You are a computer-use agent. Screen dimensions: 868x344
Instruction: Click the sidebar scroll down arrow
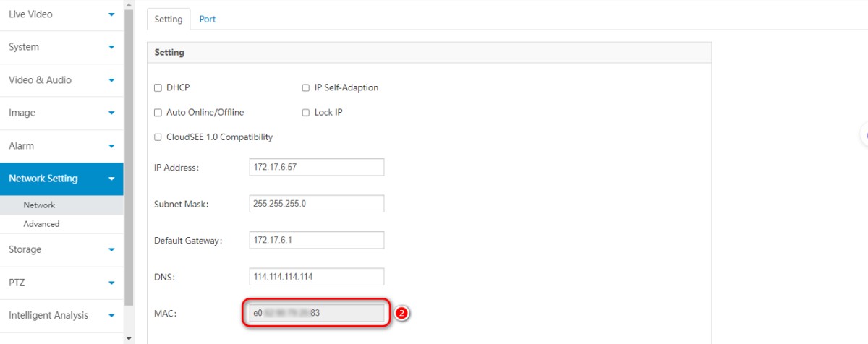point(129,338)
